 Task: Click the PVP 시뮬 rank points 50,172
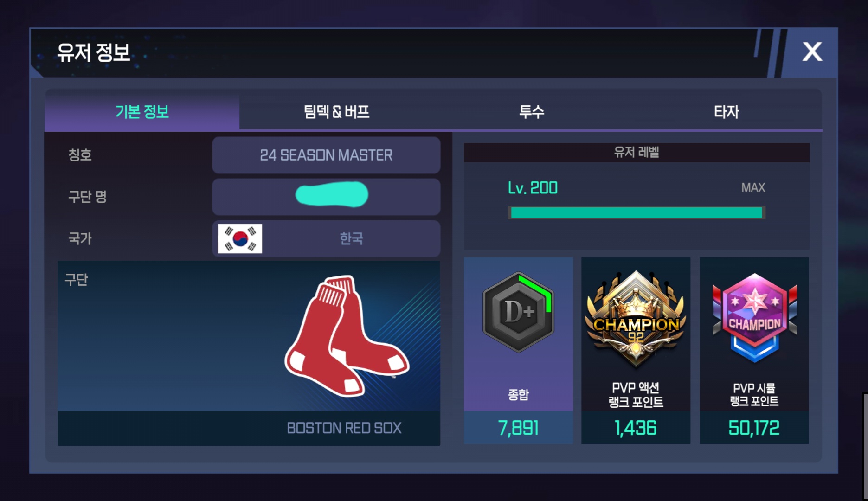pyautogui.click(x=754, y=428)
